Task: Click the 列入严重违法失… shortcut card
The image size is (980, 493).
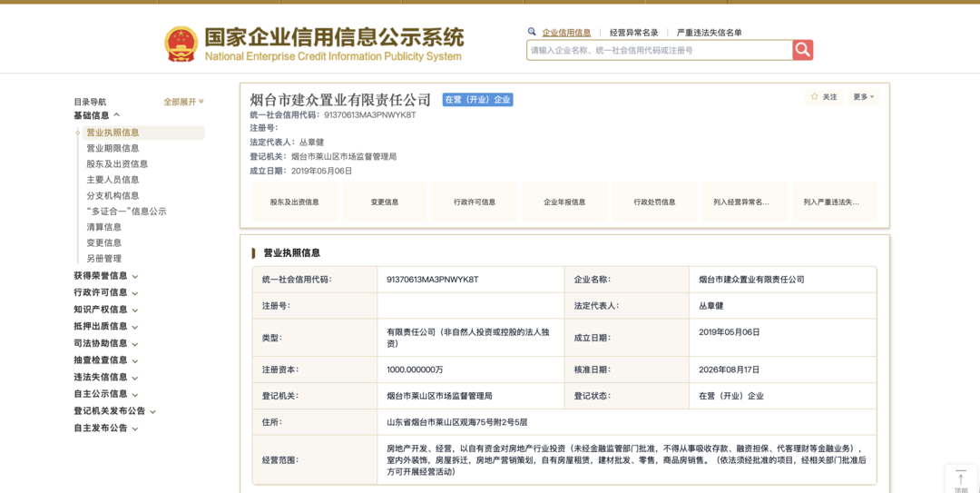Action: click(x=835, y=202)
